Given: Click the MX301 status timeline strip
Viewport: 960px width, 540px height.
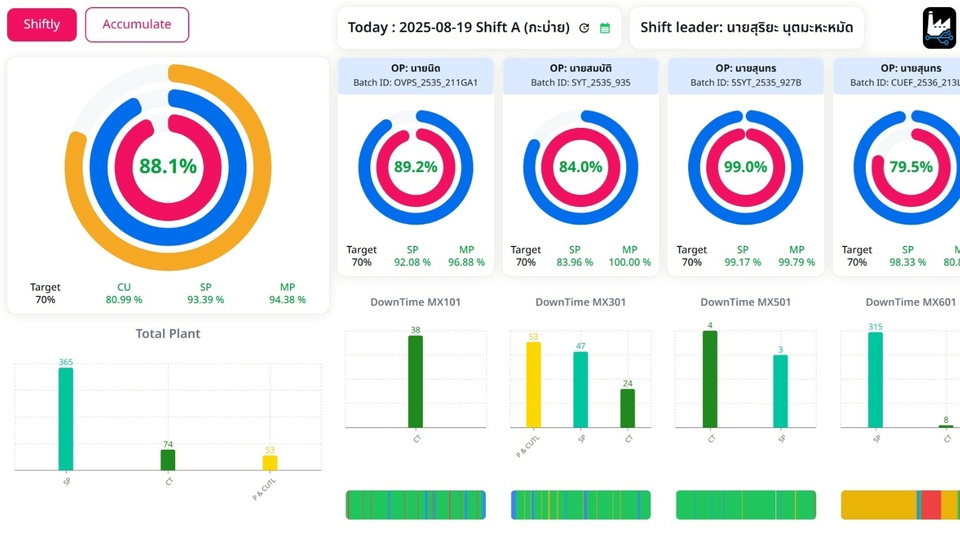Looking at the screenshot, I should click(580, 505).
